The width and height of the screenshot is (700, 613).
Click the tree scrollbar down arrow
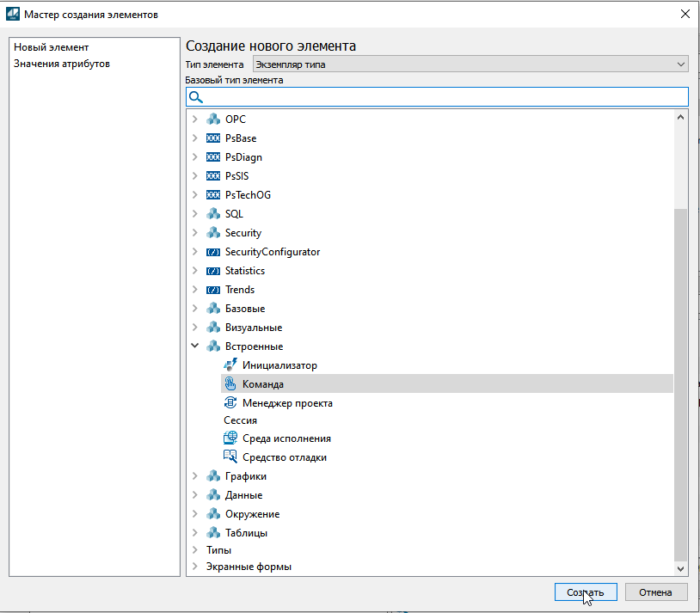[681, 567]
